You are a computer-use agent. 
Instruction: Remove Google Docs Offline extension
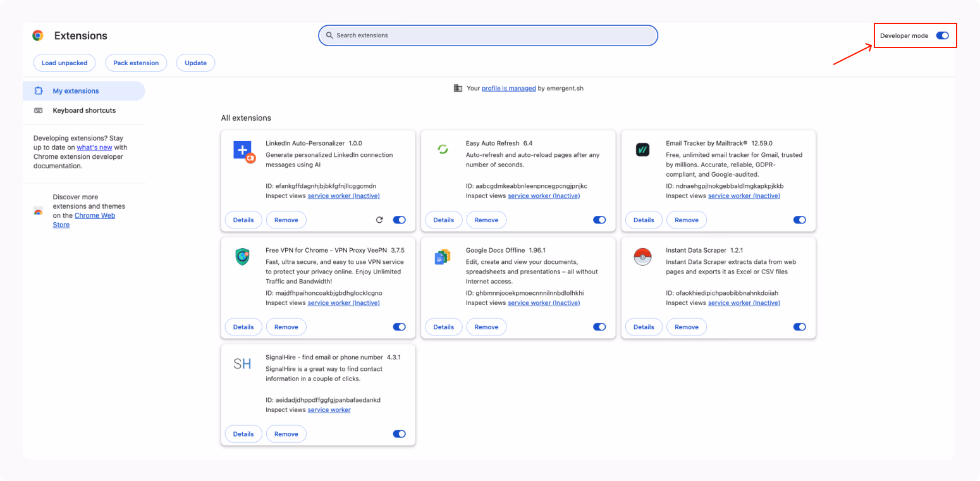click(x=486, y=327)
